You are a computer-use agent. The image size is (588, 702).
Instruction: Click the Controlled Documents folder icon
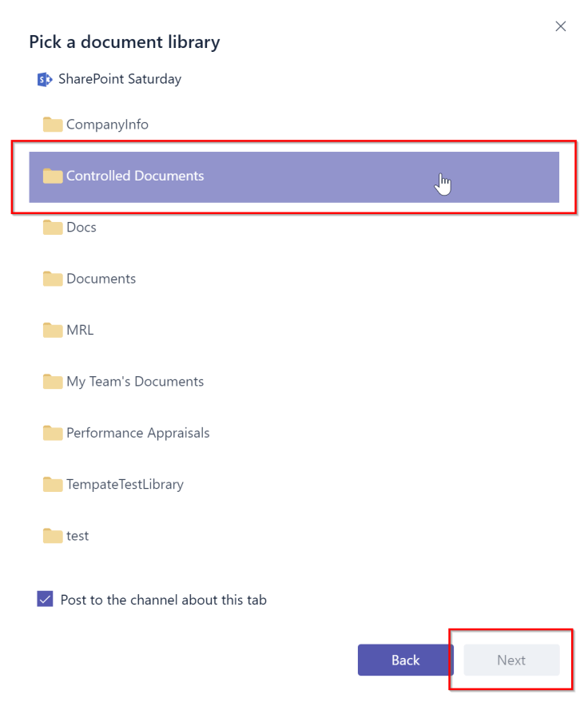tap(53, 176)
